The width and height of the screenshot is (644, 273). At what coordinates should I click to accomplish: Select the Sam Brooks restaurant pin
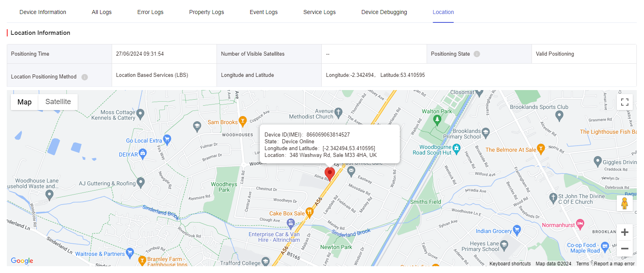pos(243,121)
